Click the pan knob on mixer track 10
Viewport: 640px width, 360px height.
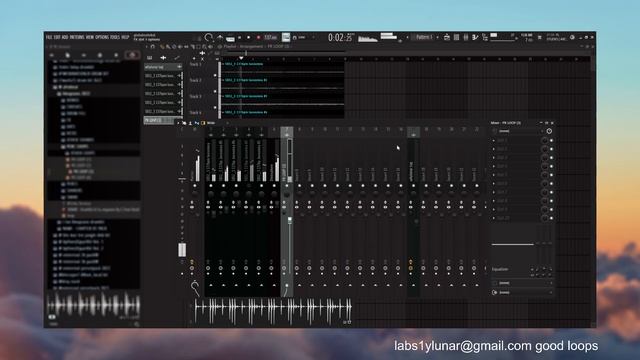tap(324, 194)
